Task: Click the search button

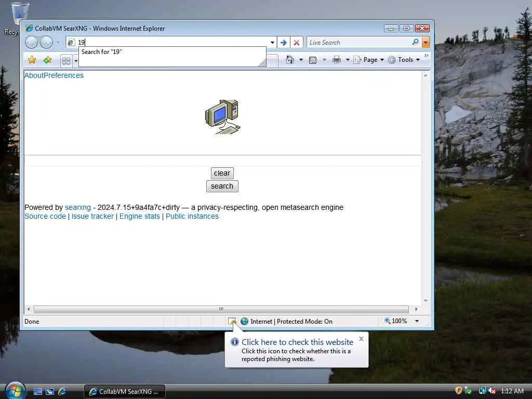Action: click(x=222, y=186)
